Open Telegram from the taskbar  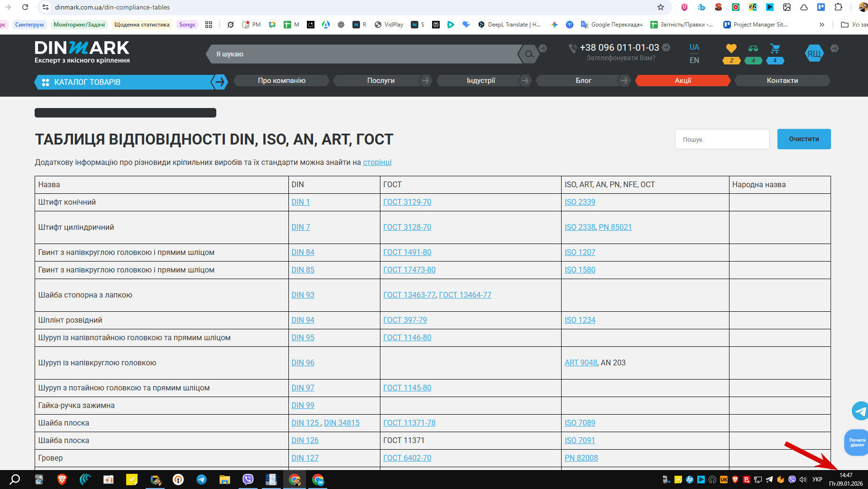pyautogui.click(x=202, y=480)
